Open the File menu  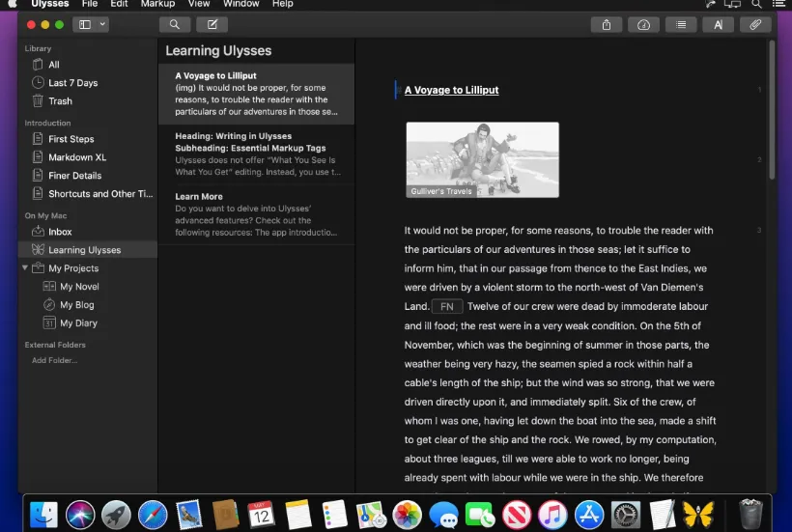click(x=90, y=4)
